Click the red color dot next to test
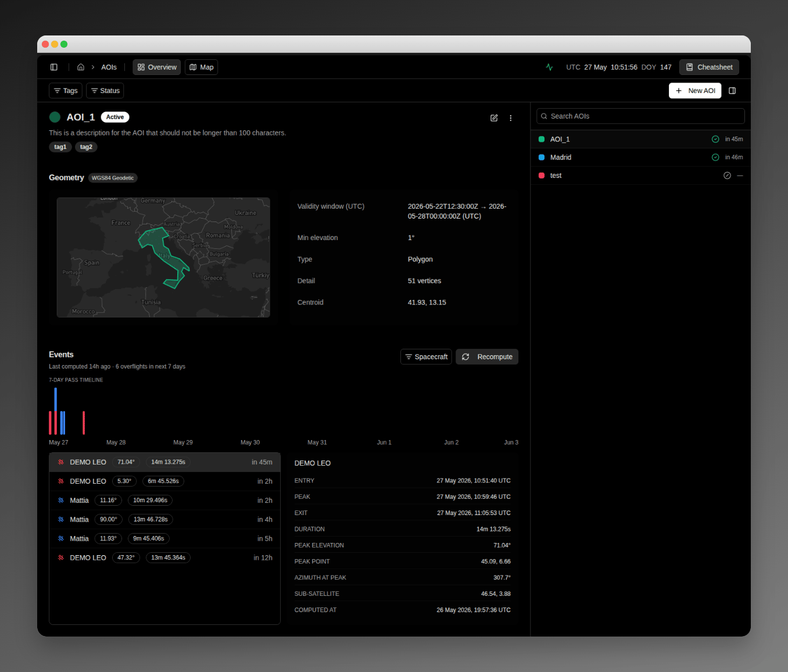Image resolution: width=788 pixels, height=672 pixels. pos(542,176)
